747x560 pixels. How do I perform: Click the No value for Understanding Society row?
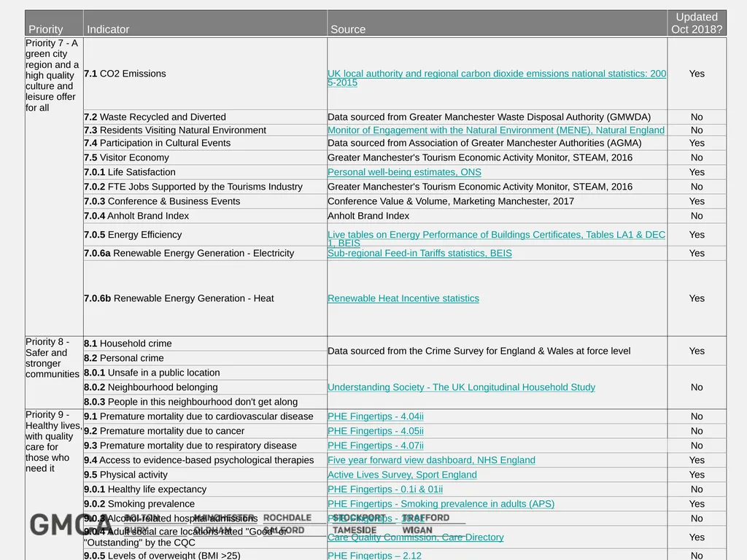pyautogui.click(x=697, y=388)
